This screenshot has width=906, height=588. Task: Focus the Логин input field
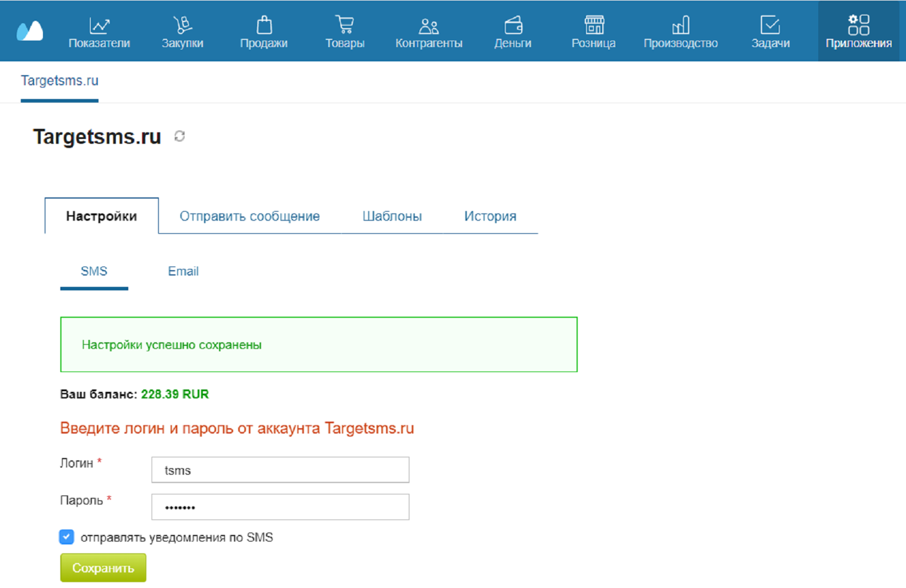point(281,470)
